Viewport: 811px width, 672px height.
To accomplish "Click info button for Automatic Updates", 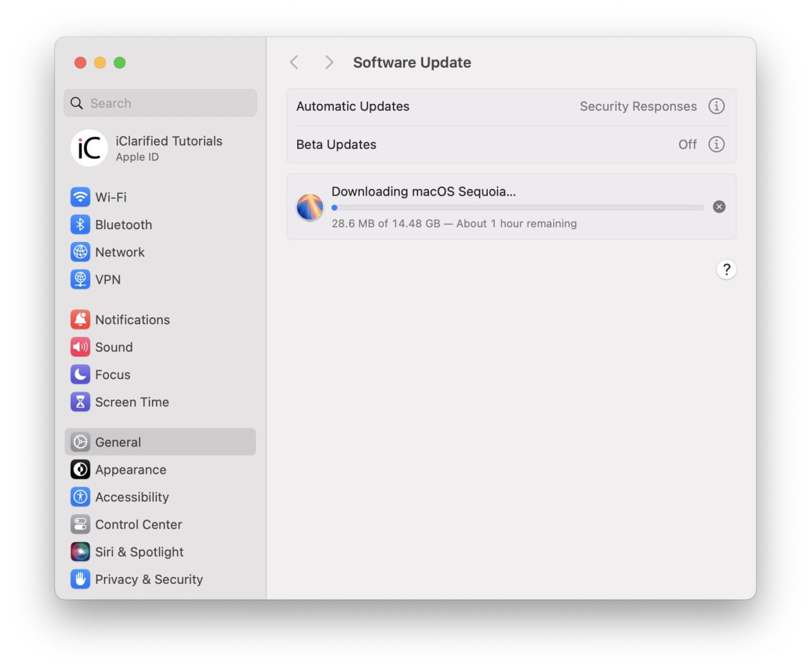I will tap(716, 106).
